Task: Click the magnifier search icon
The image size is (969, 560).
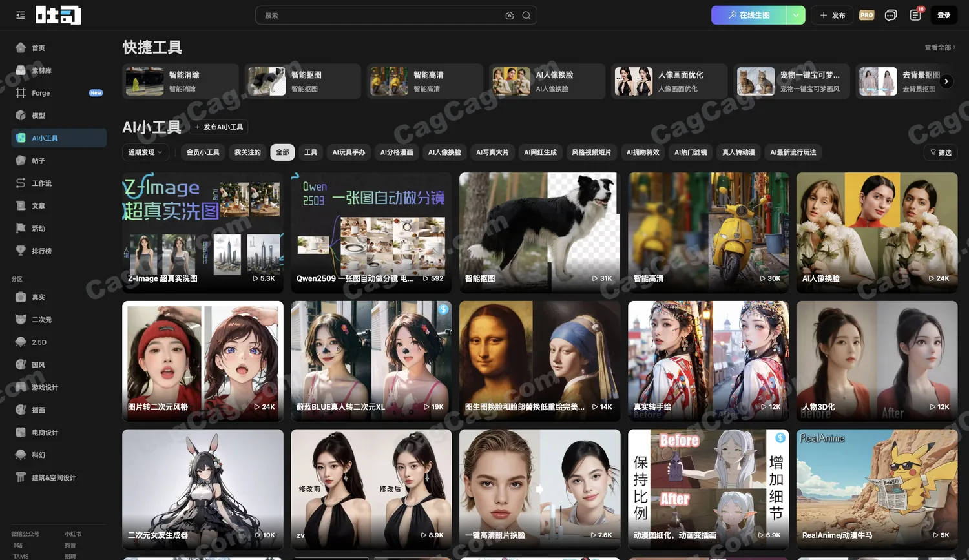Action: pos(526,16)
